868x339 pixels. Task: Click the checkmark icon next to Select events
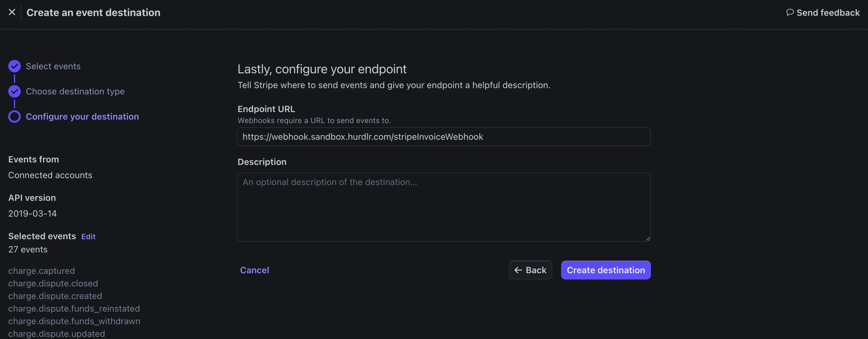coord(14,66)
